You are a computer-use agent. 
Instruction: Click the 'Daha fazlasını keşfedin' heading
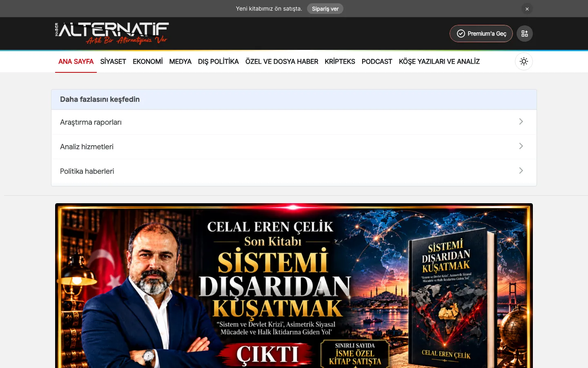(100, 99)
